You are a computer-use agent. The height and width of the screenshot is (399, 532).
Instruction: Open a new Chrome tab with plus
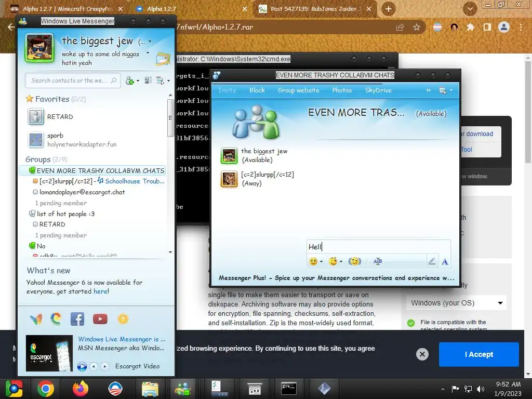tap(389, 9)
